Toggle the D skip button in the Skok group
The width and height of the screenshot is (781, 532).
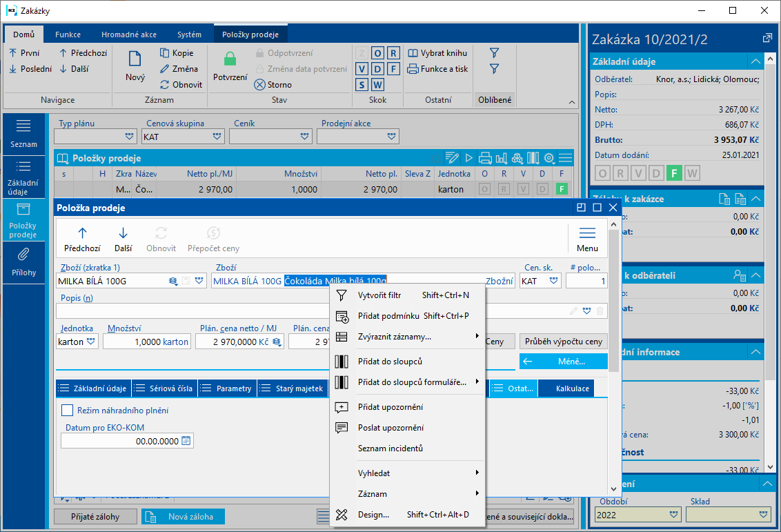tap(377, 69)
